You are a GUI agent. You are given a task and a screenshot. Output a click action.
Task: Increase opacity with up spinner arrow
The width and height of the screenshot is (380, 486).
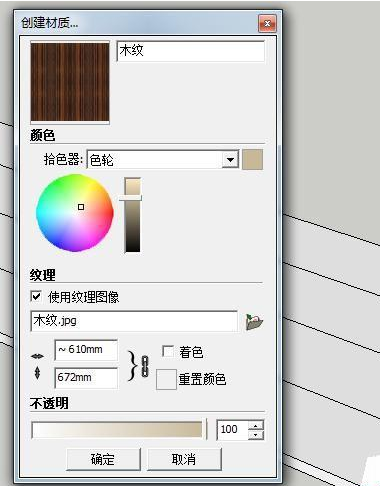[x=256, y=425]
